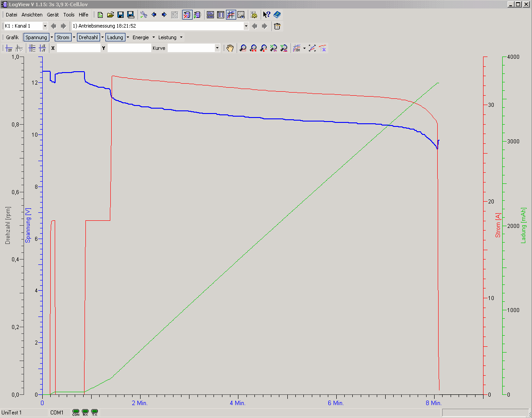
Task: Toggle the Strom curve visibility
Action: pyautogui.click(x=63, y=37)
